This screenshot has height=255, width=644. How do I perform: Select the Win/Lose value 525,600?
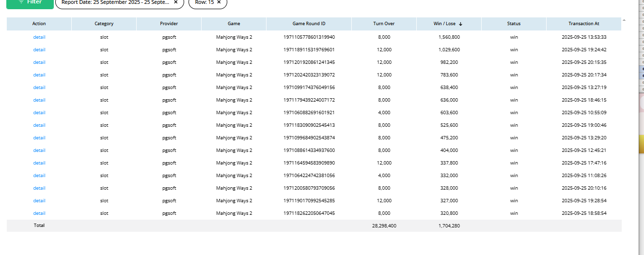click(x=449, y=125)
